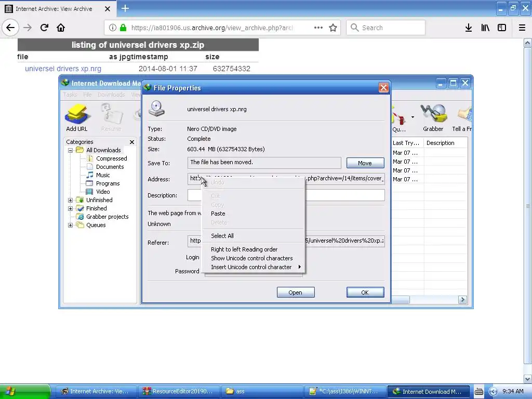Open Firefox downloads panel arrow

click(x=469, y=28)
